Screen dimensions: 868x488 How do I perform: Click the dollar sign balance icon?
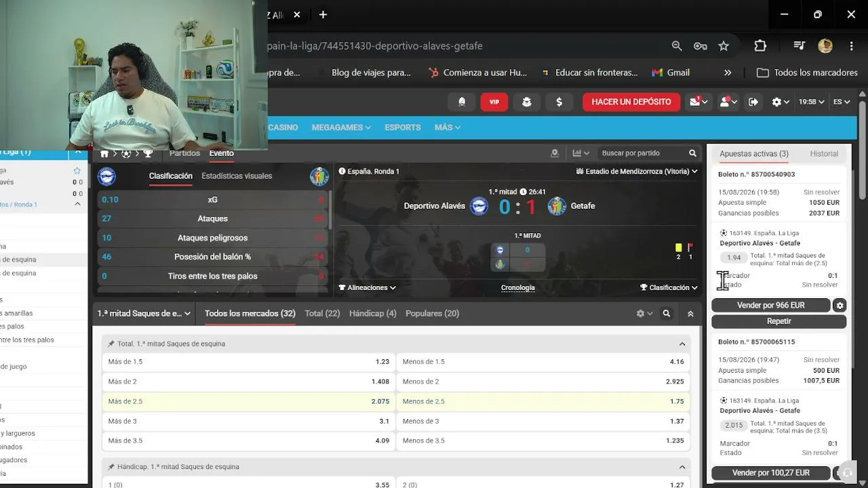coord(559,102)
